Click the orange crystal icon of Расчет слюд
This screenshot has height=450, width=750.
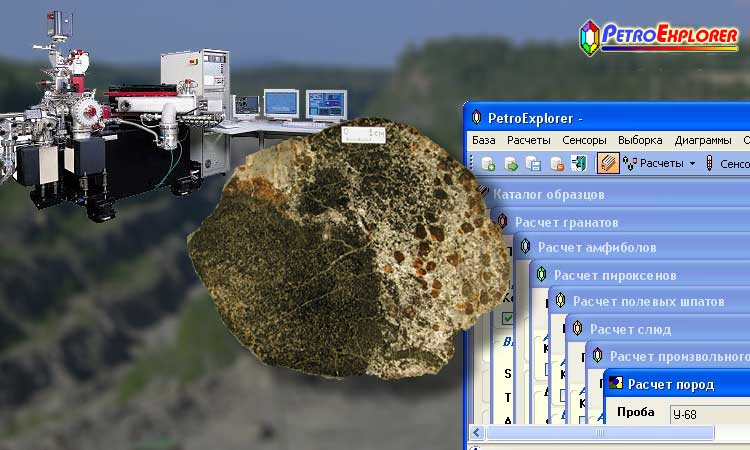(x=578, y=329)
